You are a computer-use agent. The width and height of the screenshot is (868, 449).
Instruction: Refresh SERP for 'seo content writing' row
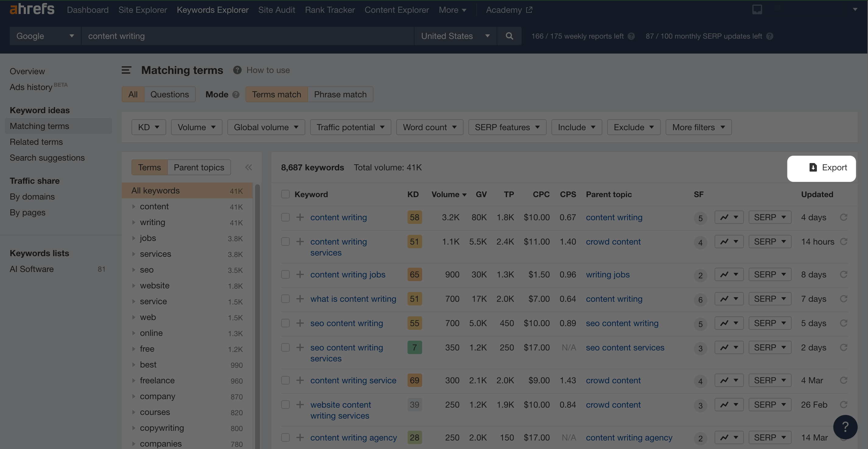click(x=844, y=323)
